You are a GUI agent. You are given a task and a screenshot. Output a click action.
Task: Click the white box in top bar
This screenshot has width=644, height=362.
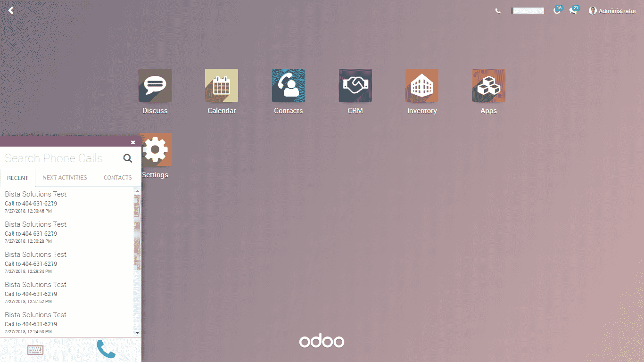point(528,10)
